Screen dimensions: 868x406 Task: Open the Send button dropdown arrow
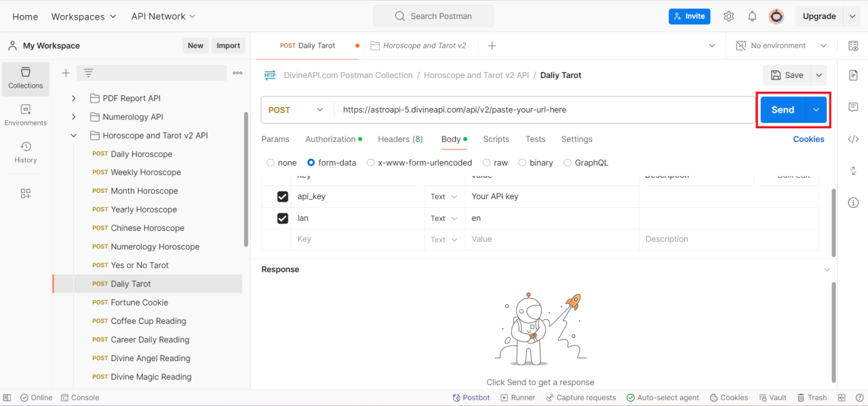816,110
